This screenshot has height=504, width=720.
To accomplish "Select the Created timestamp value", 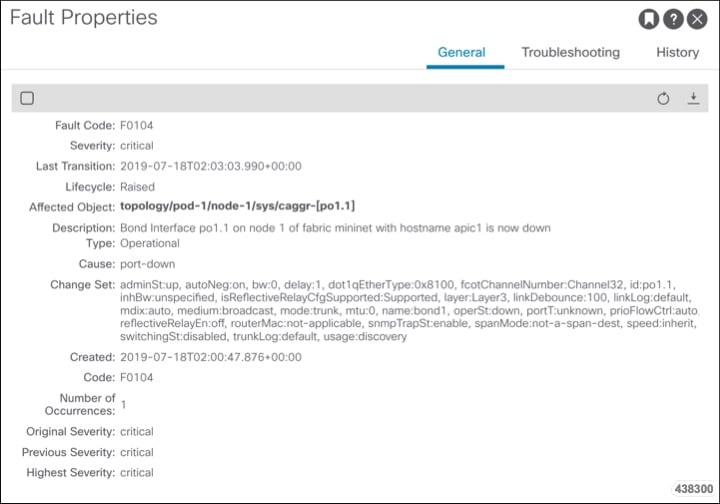I will pos(211,357).
